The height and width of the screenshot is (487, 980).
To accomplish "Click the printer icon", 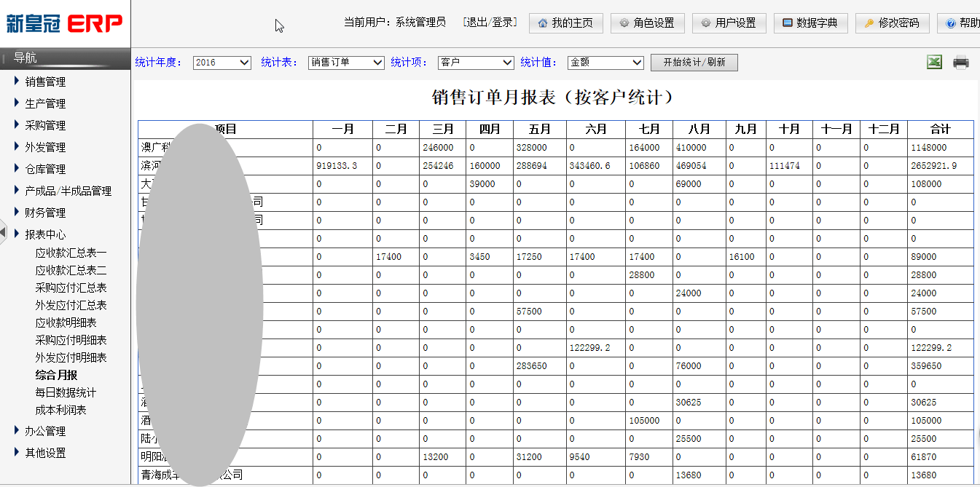I will point(961,63).
